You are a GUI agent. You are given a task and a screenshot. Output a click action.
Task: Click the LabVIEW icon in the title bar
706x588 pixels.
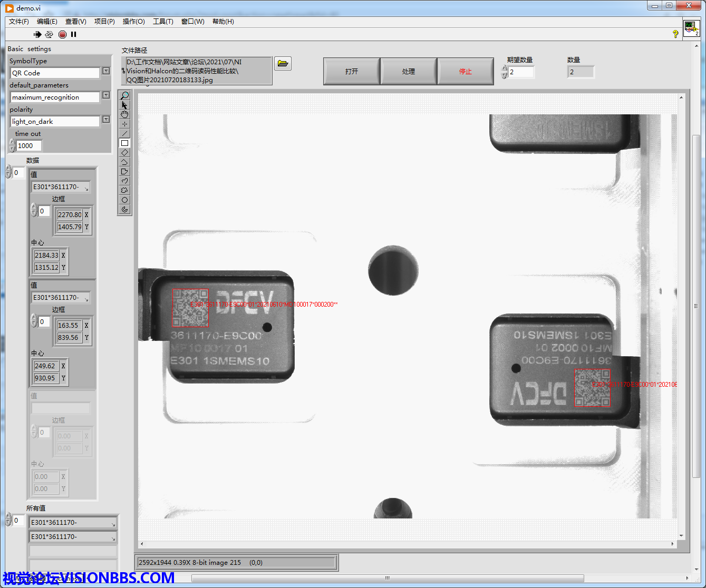(9, 8)
